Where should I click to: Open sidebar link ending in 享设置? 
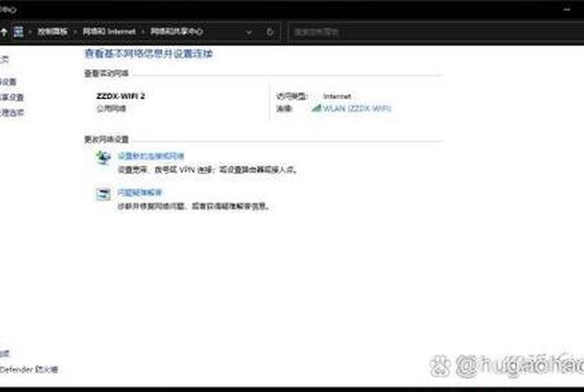point(12,98)
